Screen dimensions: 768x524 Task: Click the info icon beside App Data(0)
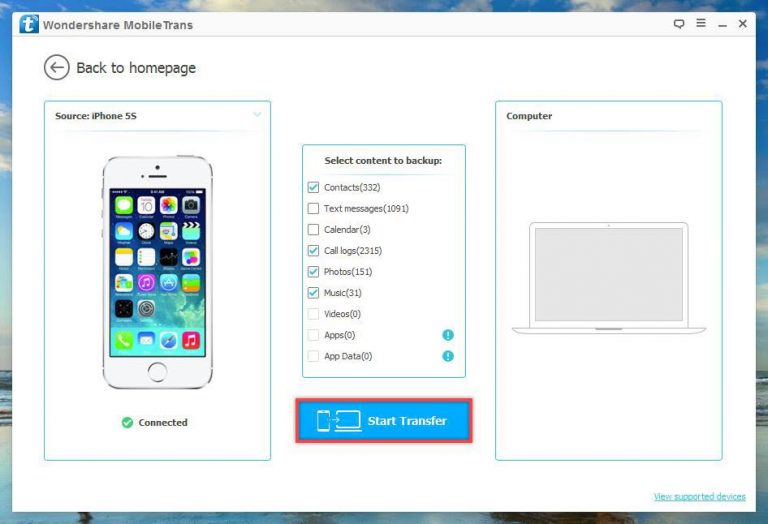tap(448, 356)
